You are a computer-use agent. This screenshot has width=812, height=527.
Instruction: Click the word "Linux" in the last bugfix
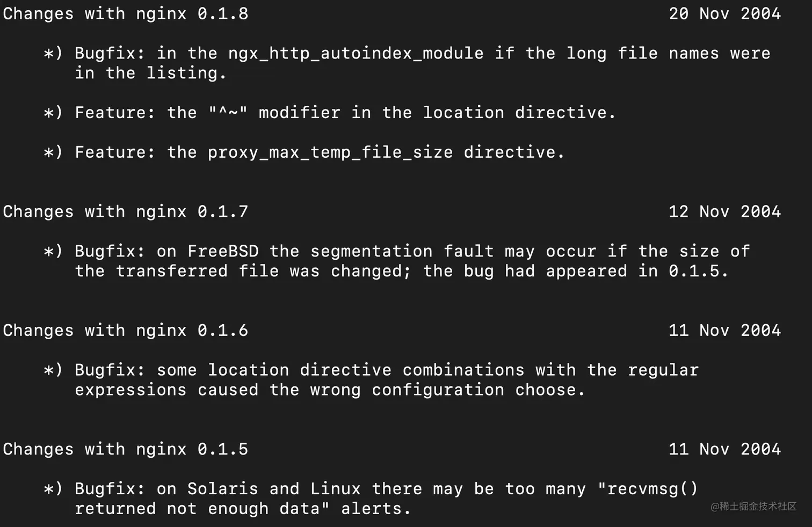(x=335, y=489)
